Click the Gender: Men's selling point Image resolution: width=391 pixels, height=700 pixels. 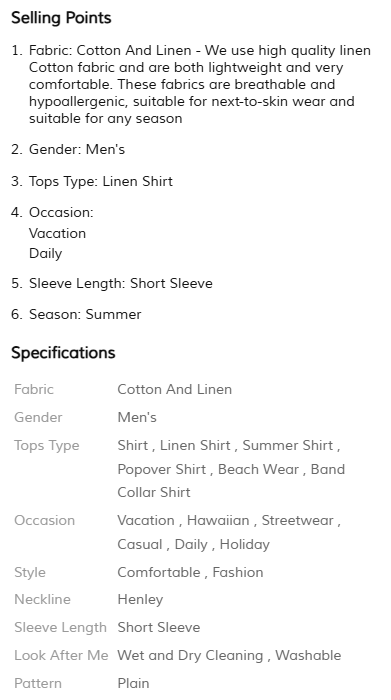[x=77, y=149]
